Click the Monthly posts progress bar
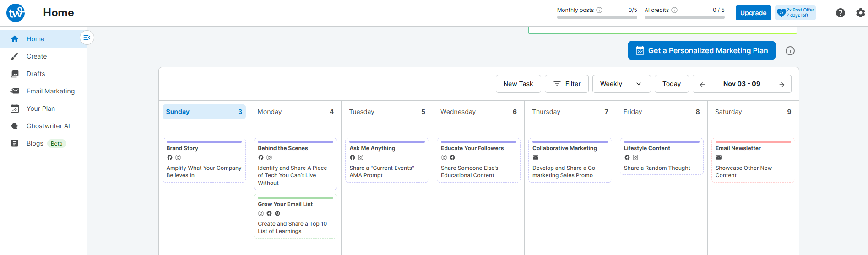 coord(597,18)
